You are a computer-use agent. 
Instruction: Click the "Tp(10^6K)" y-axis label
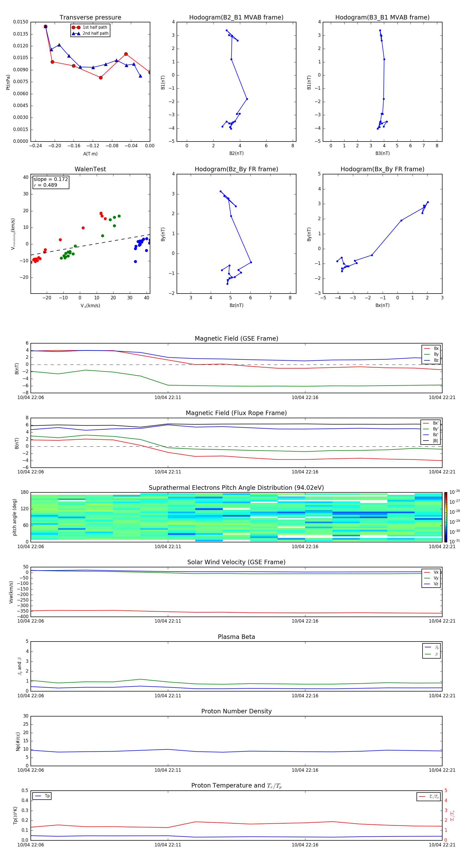(15, 815)
